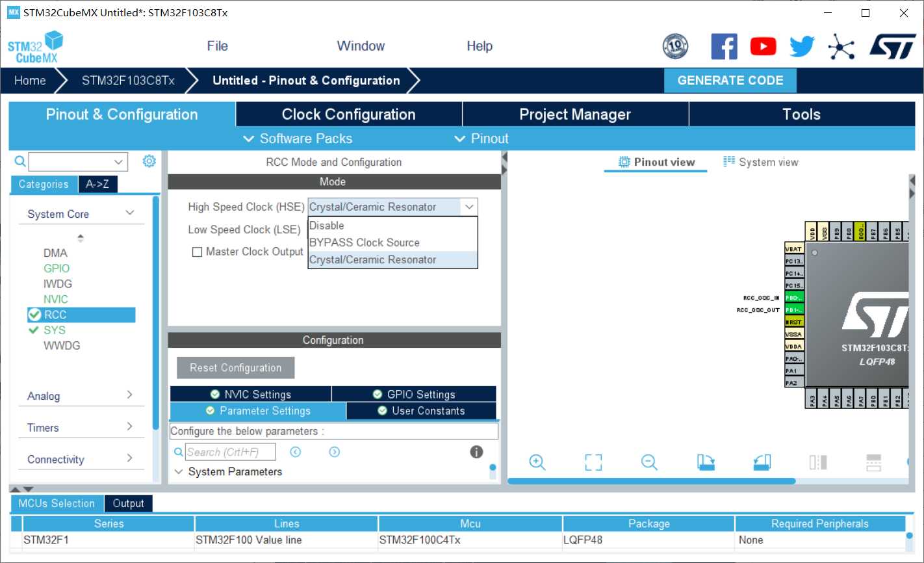Click the 10-year anniversary badge icon
The height and width of the screenshot is (563, 924).
click(x=675, y=46)
